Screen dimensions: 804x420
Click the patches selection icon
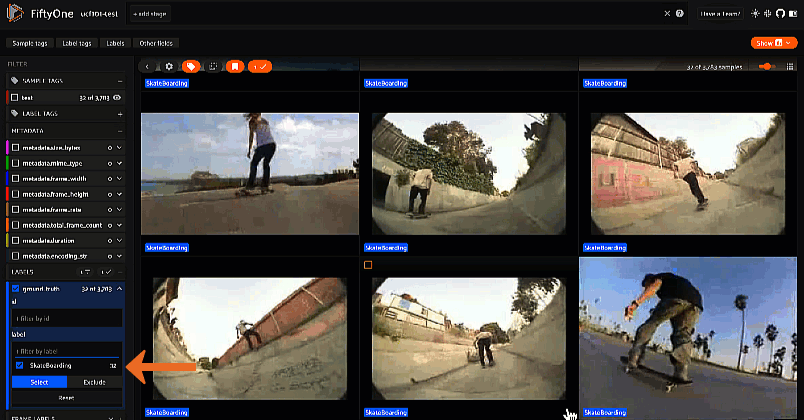point(213,67)
